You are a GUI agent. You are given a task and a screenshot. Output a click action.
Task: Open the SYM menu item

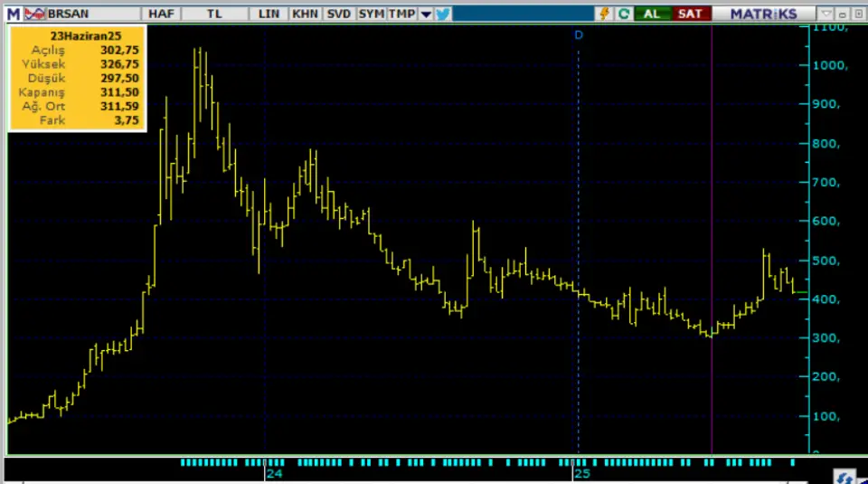371,14
